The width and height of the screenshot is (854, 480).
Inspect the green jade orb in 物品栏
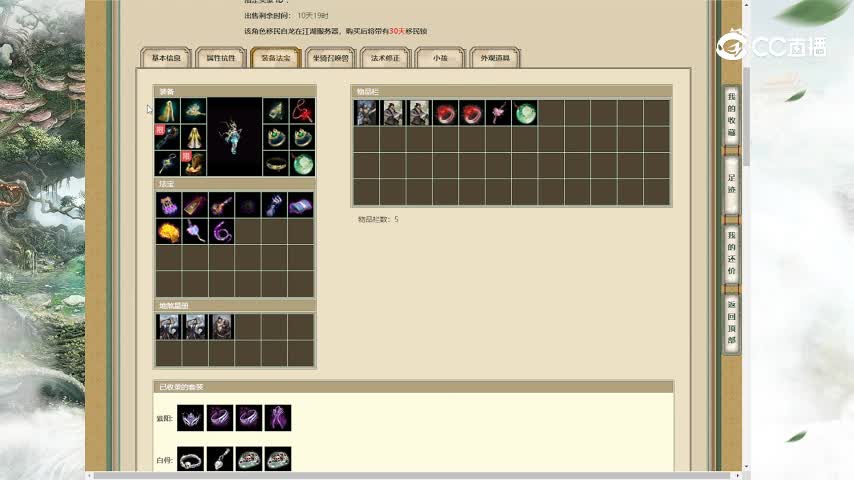click(x=524, y=113)
